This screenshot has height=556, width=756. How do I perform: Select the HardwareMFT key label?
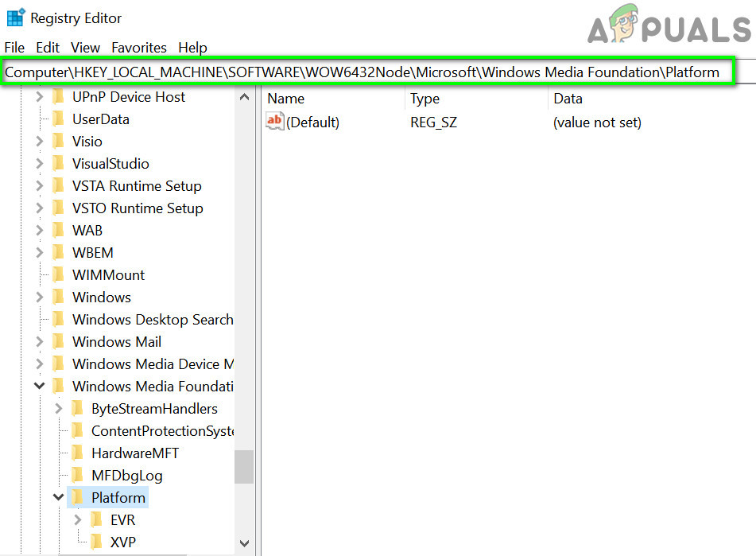click(135, 453)
